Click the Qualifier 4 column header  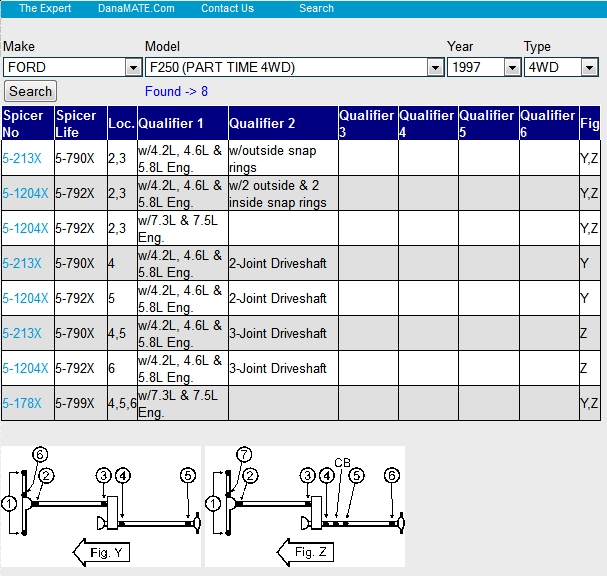428,123
